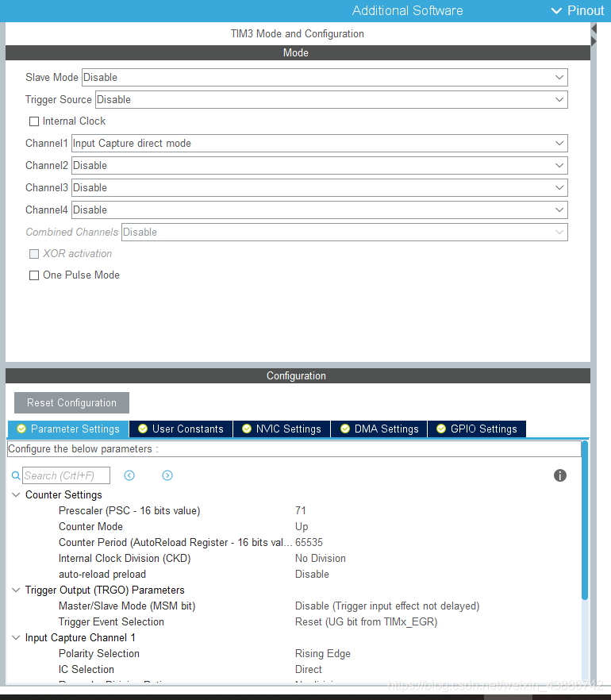Select the Counter Mode value Up

[x=302, y=527]
